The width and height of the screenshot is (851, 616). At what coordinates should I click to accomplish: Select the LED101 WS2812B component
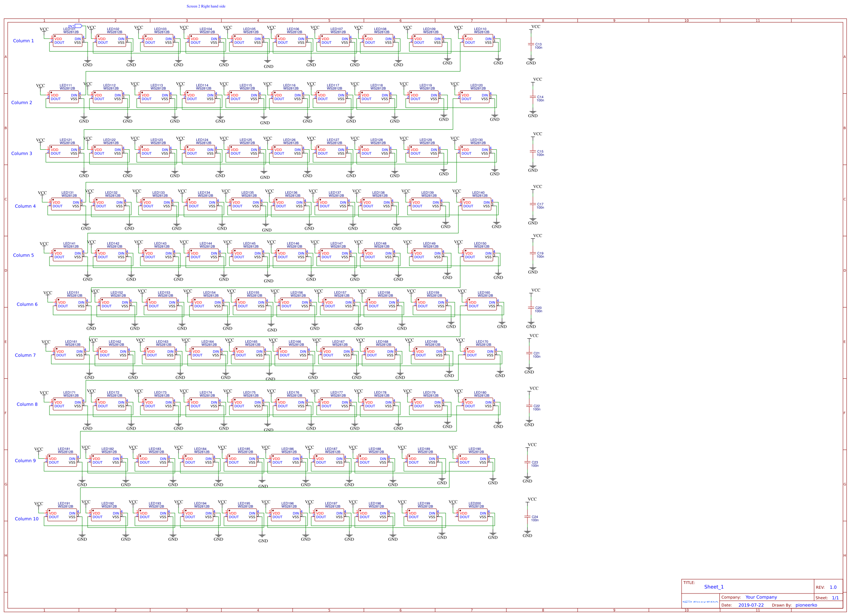[68, 40]
